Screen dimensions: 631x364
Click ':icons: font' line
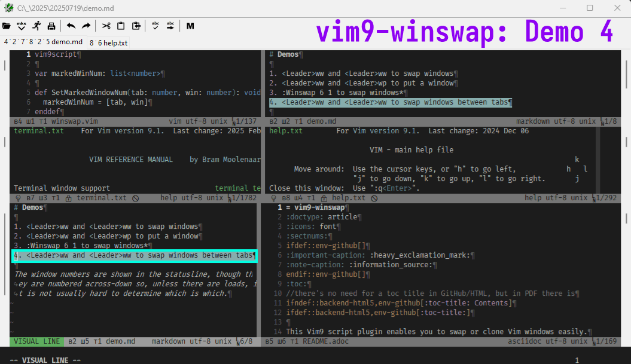pos(311,227)
